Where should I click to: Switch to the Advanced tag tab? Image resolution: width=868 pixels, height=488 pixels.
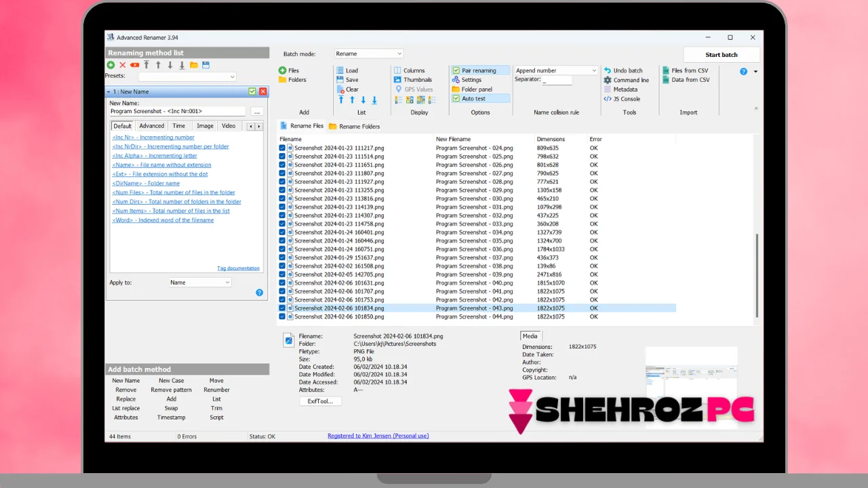[x=152, y=126]
